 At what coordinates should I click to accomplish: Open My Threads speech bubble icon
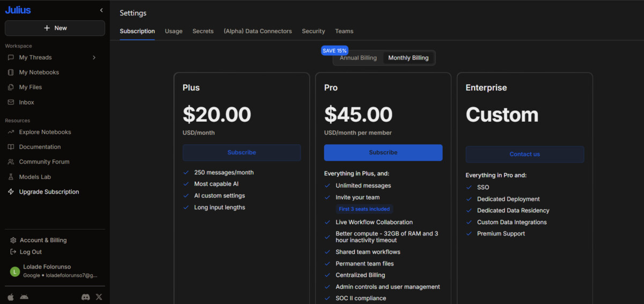coord(11,57)
